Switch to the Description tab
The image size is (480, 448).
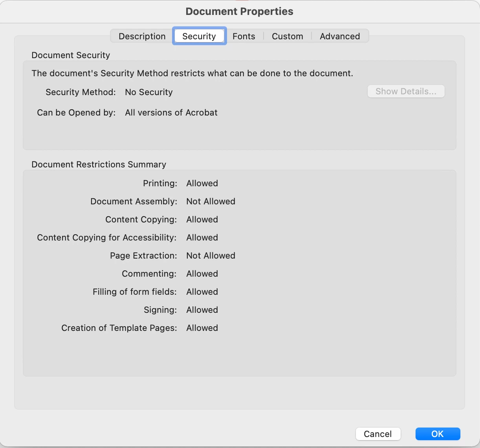(142, 36)
